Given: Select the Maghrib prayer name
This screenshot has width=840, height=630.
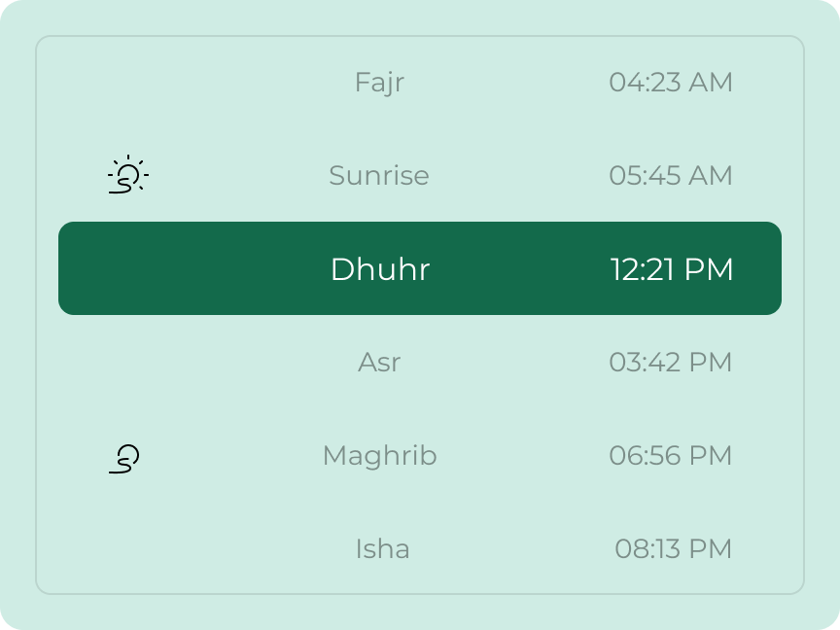Looking at the screenshot, I should pos(379,456).
